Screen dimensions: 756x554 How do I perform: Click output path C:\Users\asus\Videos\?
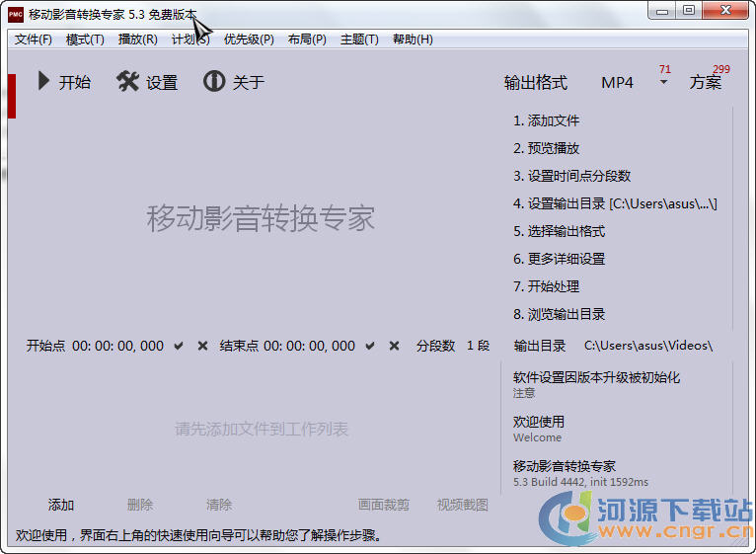[648, 346]
